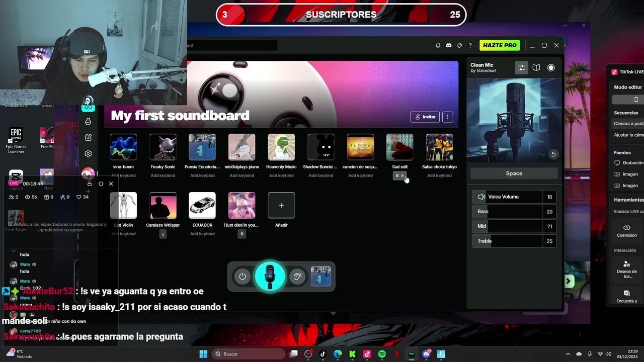This screenshot has height=362, width=644.
Task: Click the record circle icon in Clean Mic panel
Action: click(551, 67)
